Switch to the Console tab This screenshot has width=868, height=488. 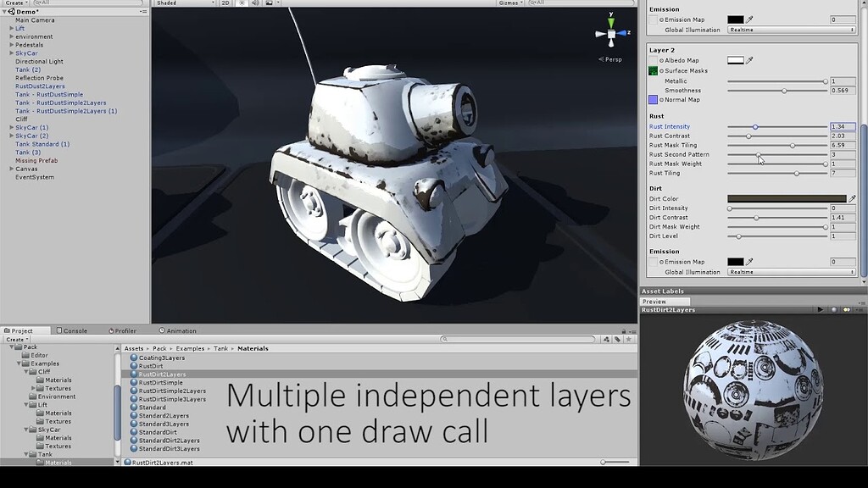coord(76,331)
